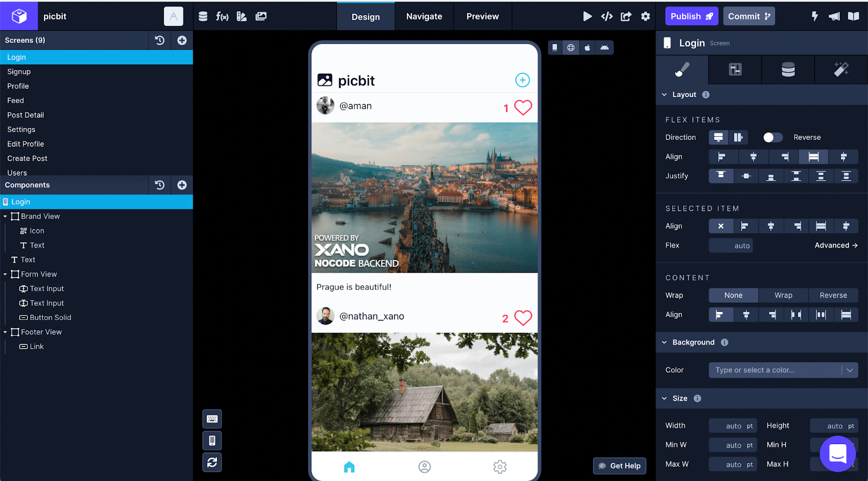The image size is (868, 481).
Task: Click the Width input field
Action: click(732, 426)
